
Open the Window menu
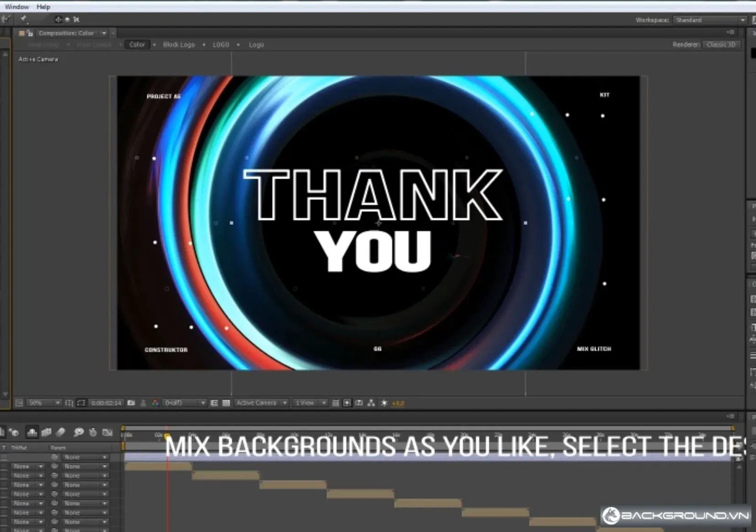(x=17, y=7)
